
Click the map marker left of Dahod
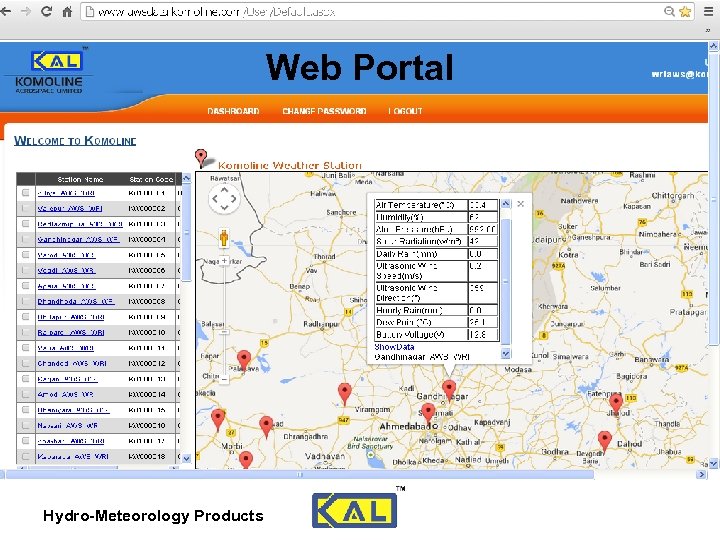(605, 442)
